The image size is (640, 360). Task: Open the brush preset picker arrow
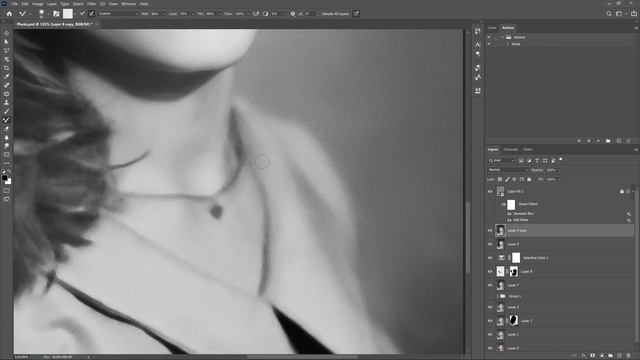[48, 13]
